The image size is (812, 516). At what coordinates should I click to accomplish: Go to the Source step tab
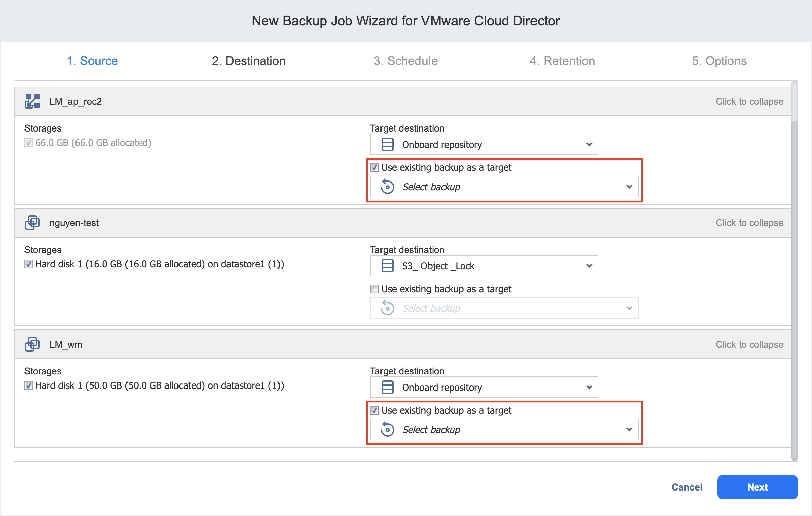coord(92,61)
